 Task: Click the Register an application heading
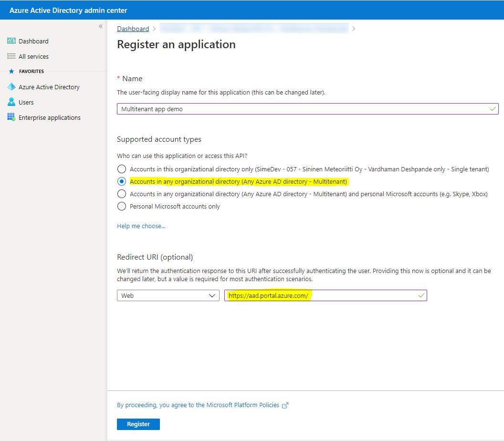click(x=176, y=44)
